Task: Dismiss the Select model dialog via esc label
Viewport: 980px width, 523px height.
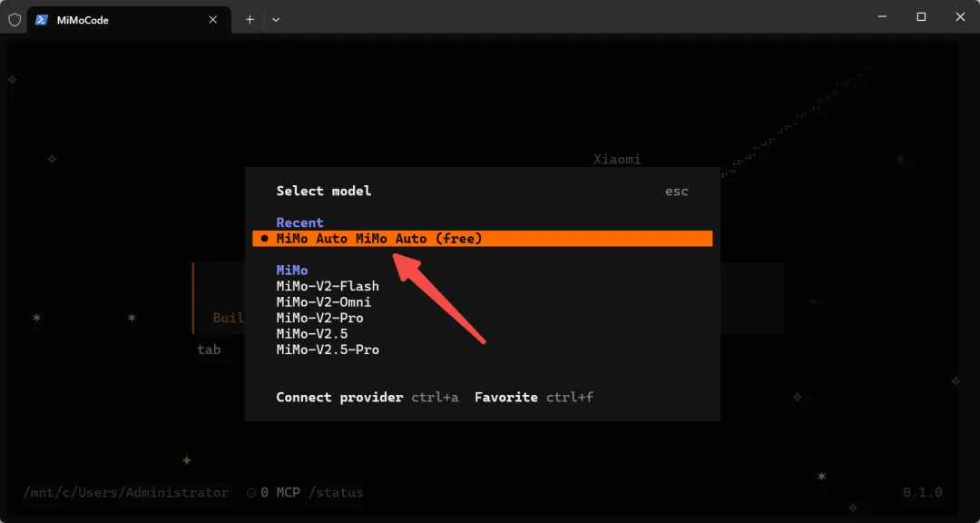Action: point(676,192)
